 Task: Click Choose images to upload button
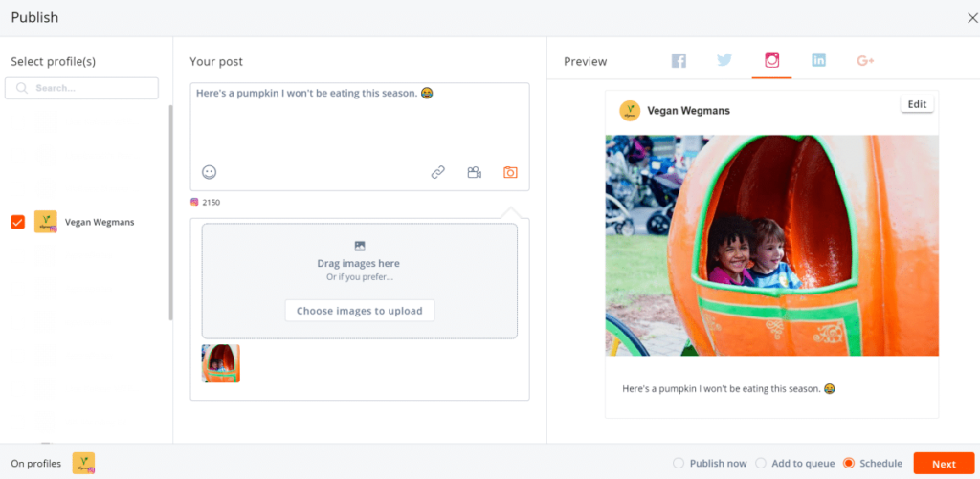[359, 311]
